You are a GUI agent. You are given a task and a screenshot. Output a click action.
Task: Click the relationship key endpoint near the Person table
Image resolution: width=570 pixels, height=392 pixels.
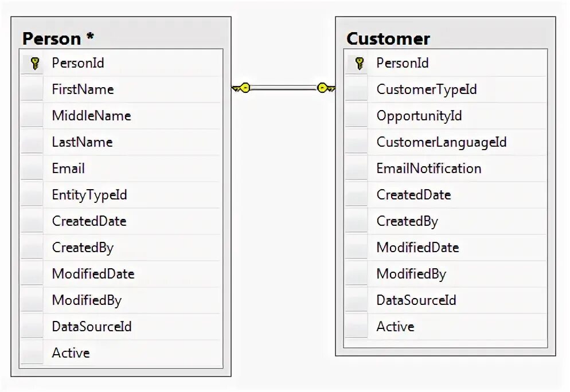241,88
